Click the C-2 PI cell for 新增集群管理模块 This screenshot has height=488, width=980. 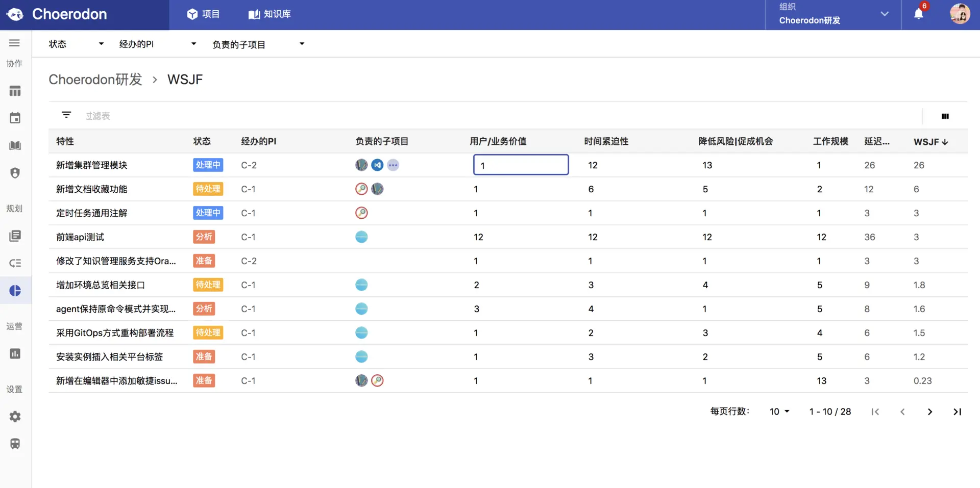coord(249,165)
